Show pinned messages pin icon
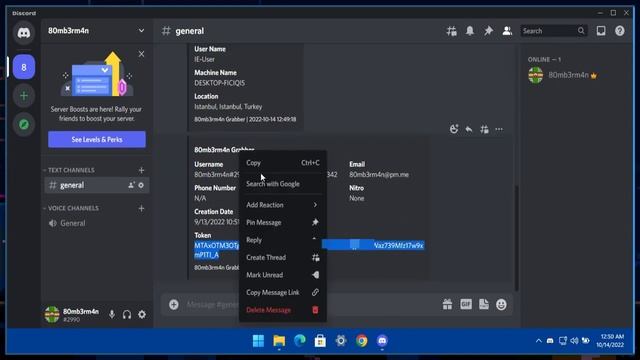Viewport: 640px width, 360px height. pos(488,31)
